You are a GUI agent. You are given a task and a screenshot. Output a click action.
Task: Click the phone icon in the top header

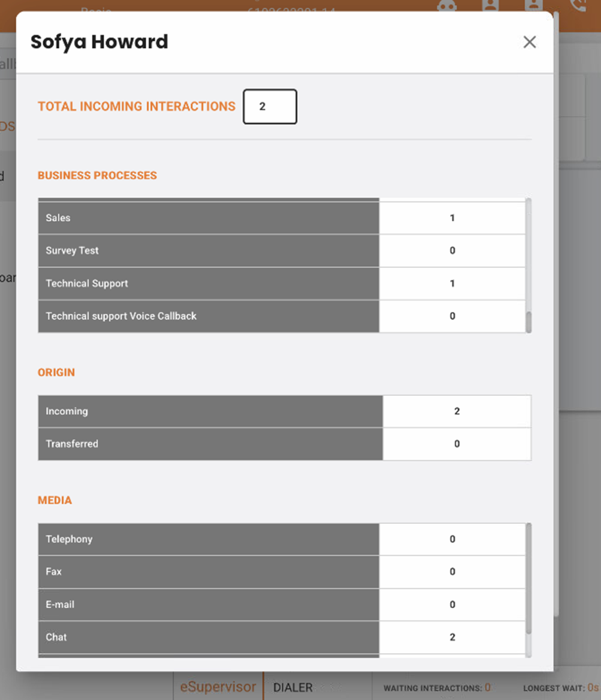(x=579, y=5)
